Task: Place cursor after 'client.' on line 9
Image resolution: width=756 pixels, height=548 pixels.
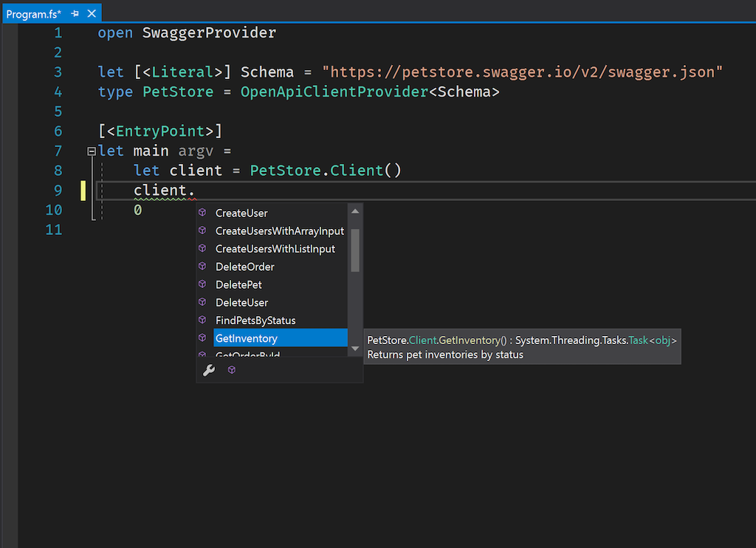Action: [196, 191]
